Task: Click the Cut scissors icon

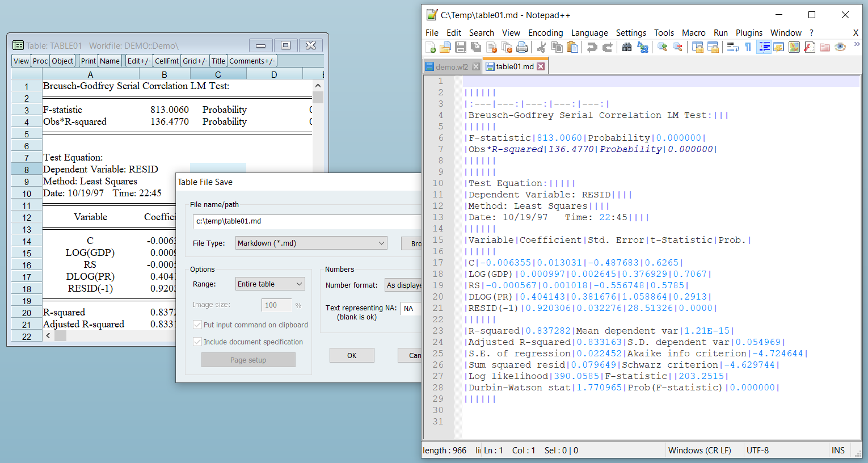Action: (x=541, y=47)
